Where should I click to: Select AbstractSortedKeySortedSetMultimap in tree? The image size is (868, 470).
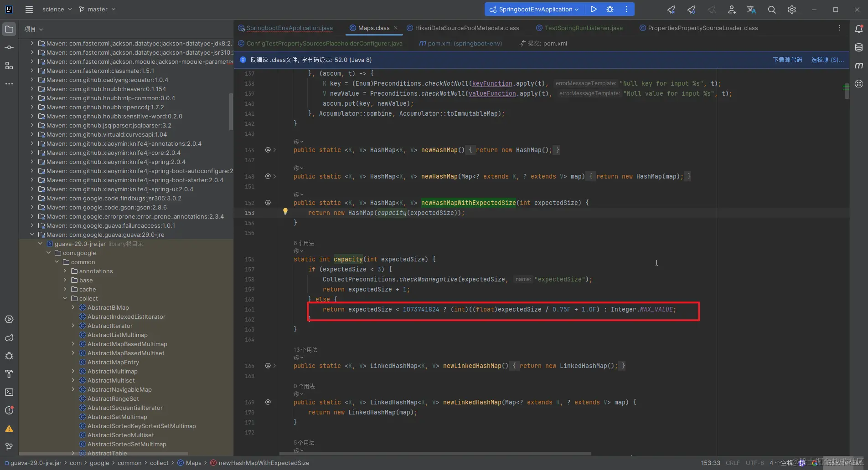[141, 426]
